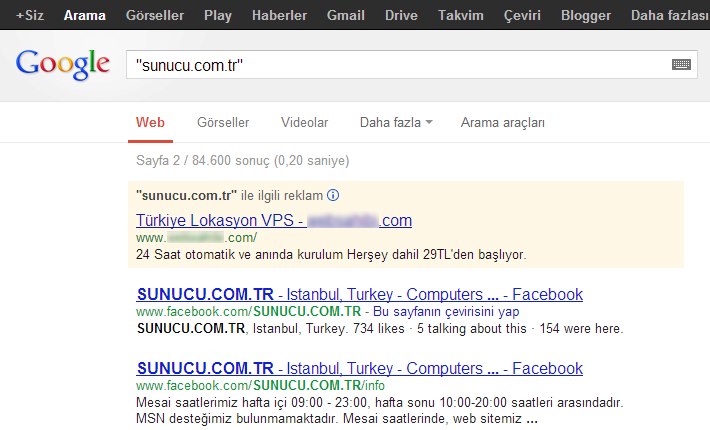Image resolution: width=710 pixels, height=430 pixels.
Task: Open 'Blogger' in the top bar
Action: click(x=586, y=15)
